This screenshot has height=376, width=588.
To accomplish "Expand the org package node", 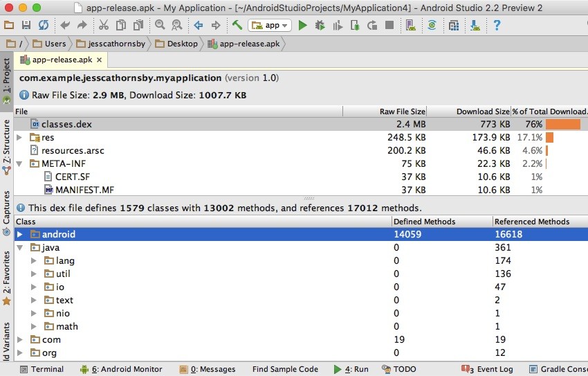I will (20, 352).
